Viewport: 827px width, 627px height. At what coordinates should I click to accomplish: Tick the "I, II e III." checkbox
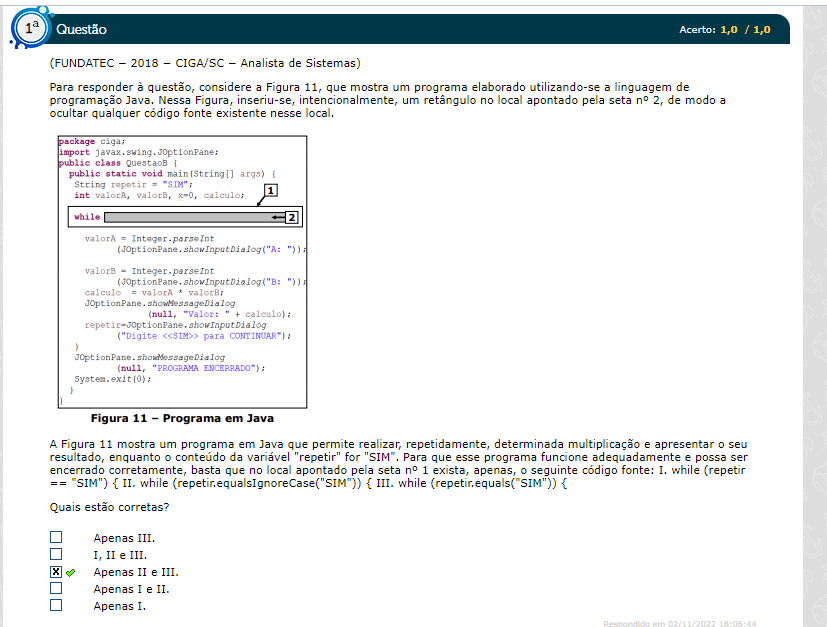56,555
